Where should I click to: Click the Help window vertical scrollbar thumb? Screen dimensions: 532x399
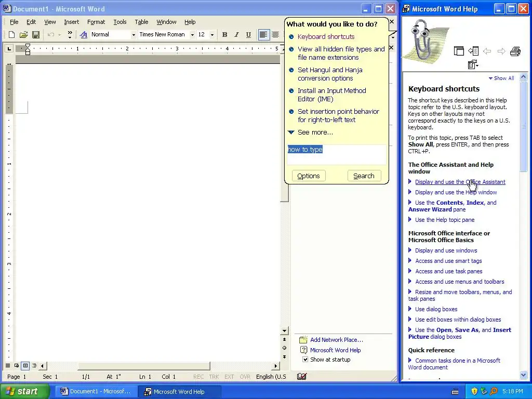click(x=524, y=126)
